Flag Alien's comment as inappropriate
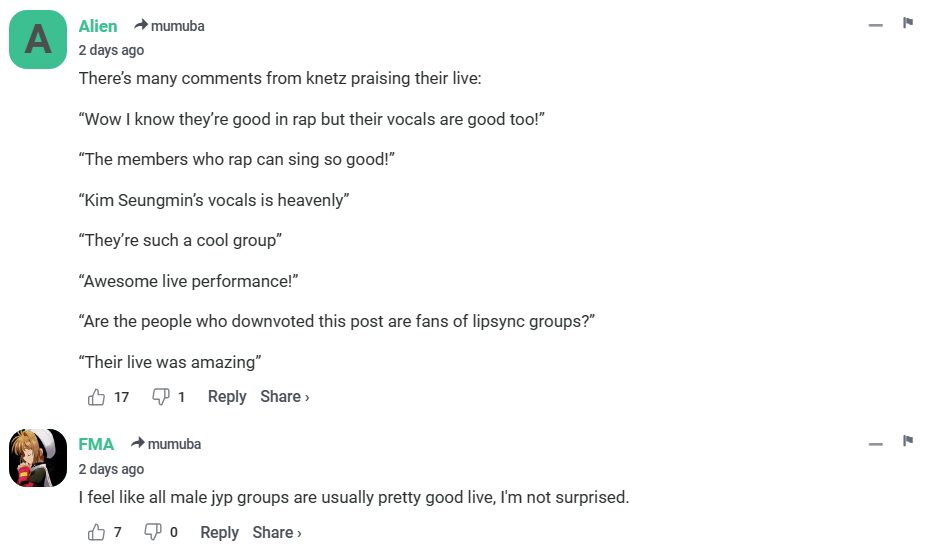 click(x=908, y=23)
